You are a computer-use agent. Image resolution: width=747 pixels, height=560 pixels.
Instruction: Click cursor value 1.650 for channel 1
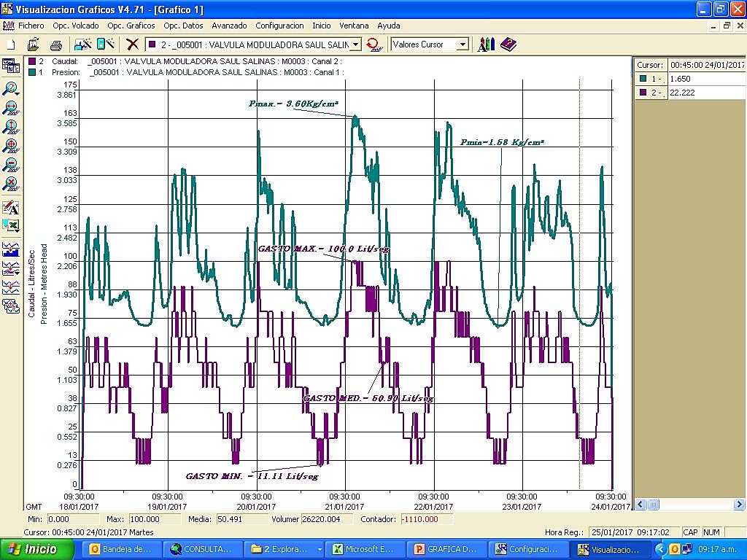click(x=706, y=79)
